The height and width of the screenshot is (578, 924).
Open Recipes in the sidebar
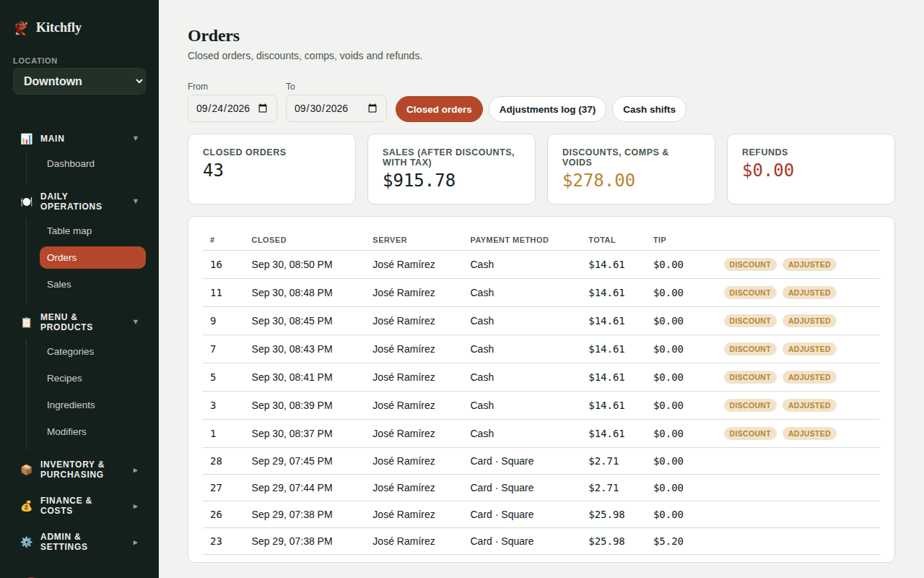click(92, 379)
